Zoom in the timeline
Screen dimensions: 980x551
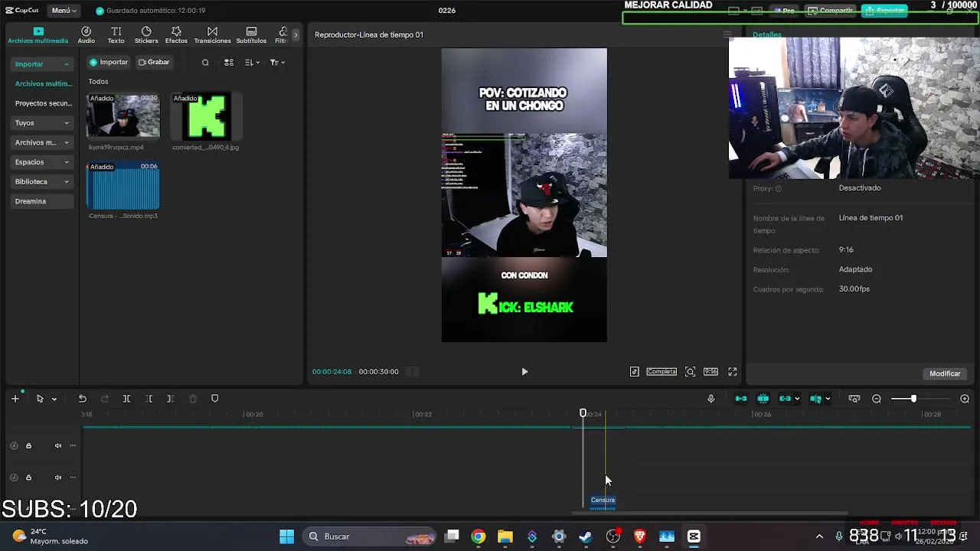click(x=965, y=399)
